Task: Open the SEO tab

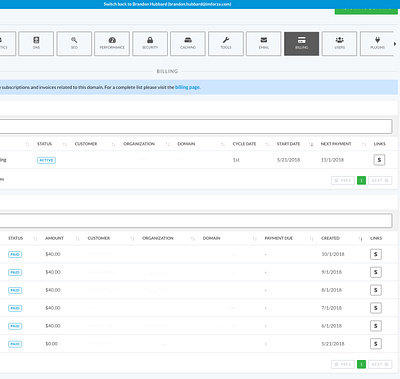Action: 74,44
